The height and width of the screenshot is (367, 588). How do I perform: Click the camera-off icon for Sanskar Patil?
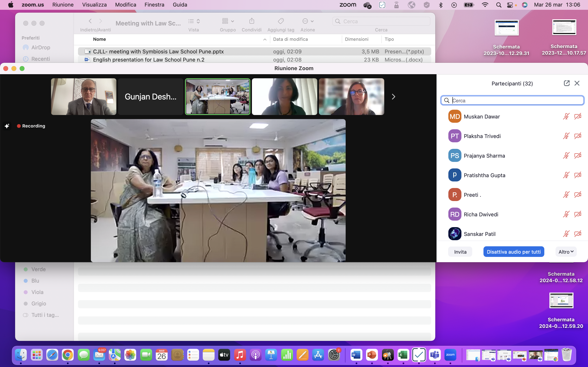(x=578, y=234)
